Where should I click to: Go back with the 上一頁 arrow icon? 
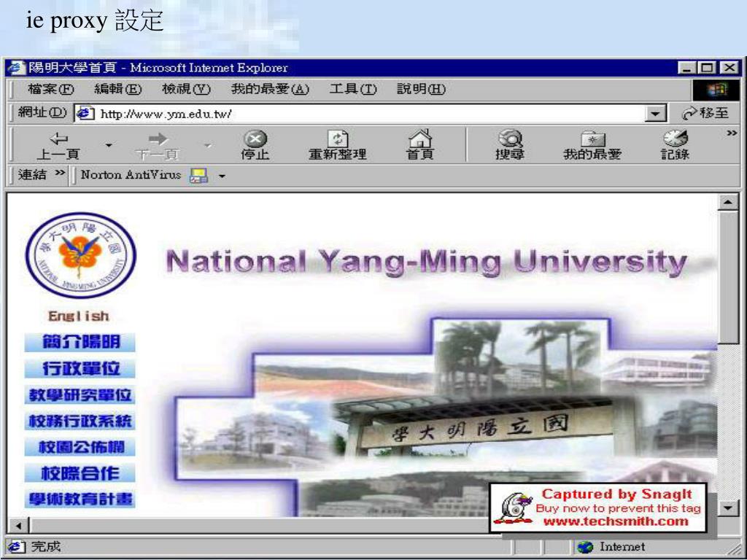click(58, 139)
